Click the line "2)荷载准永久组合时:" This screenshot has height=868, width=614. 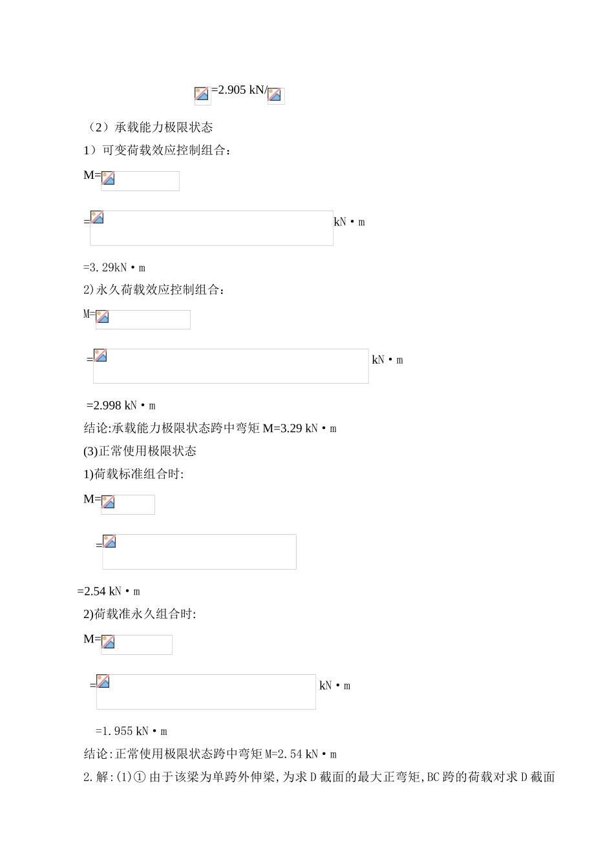pos(140,614)
